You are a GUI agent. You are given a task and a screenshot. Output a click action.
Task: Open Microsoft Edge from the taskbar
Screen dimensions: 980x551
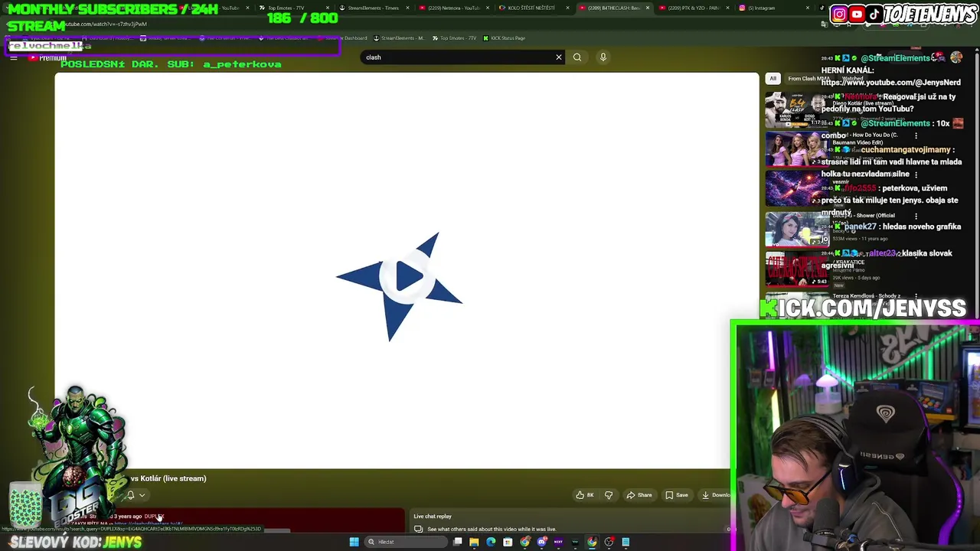click(x=491, y=542)
